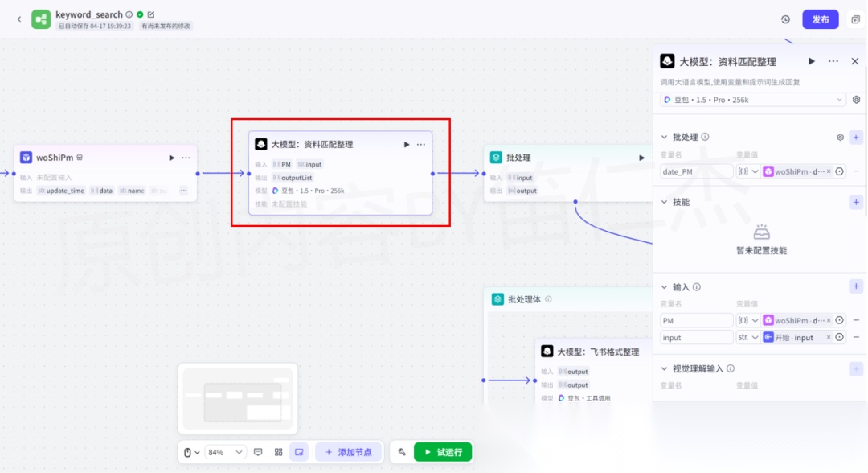Image resolution: width=868 pixels, height=473 pixels.
Task: Open variable picker for input row
Action: [839, 337]
